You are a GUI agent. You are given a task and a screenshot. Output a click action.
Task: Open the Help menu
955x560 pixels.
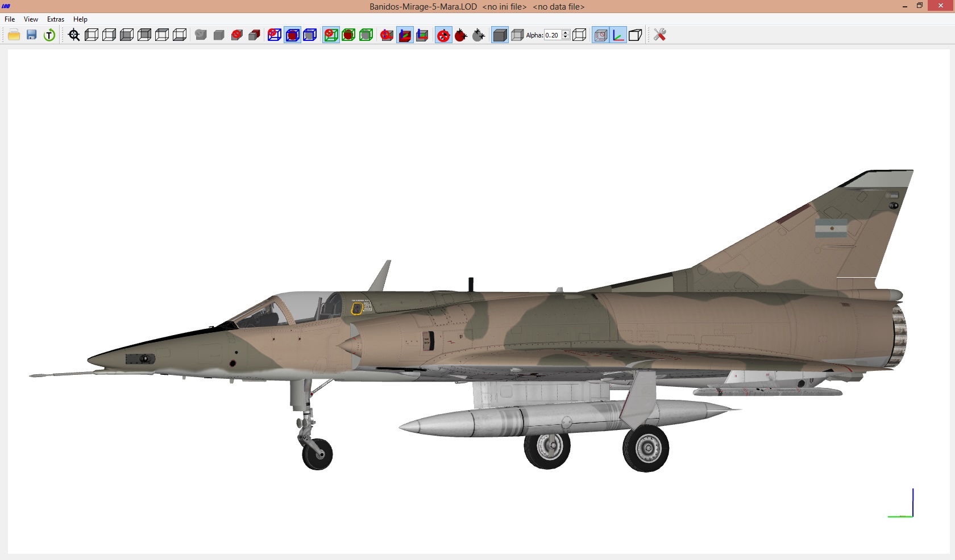80,19
